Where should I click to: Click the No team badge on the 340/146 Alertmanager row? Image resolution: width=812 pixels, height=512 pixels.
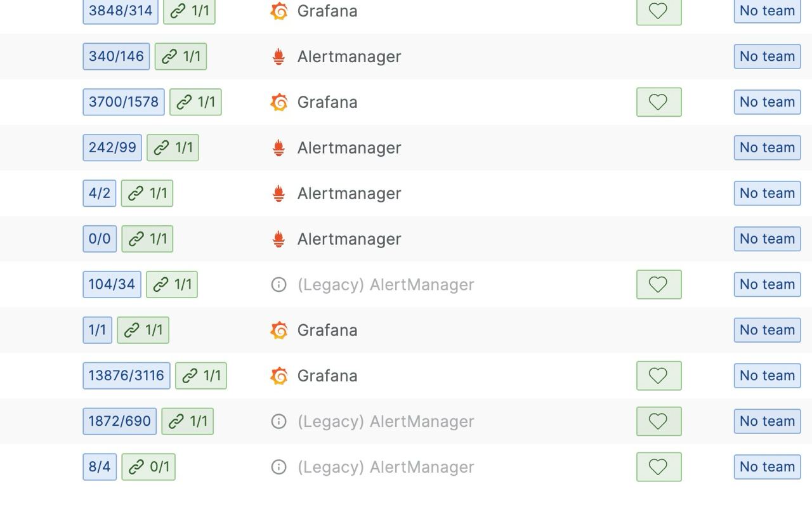(x=766, y=56)
